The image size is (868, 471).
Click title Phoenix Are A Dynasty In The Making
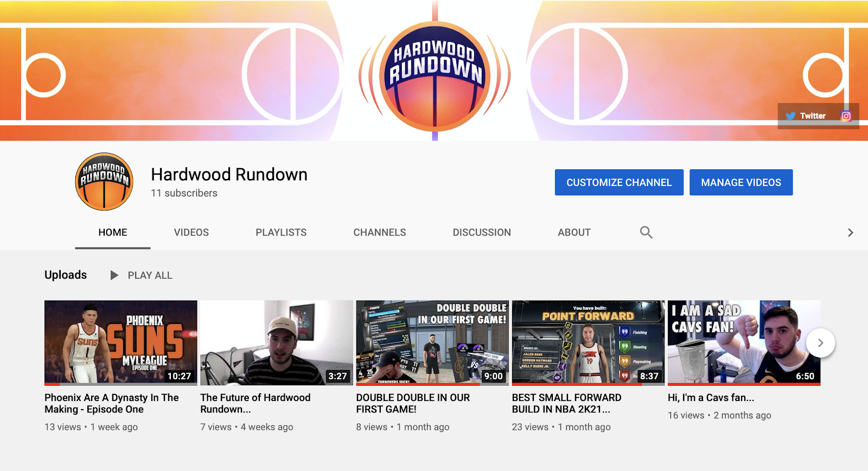click(x=112, y=403)
